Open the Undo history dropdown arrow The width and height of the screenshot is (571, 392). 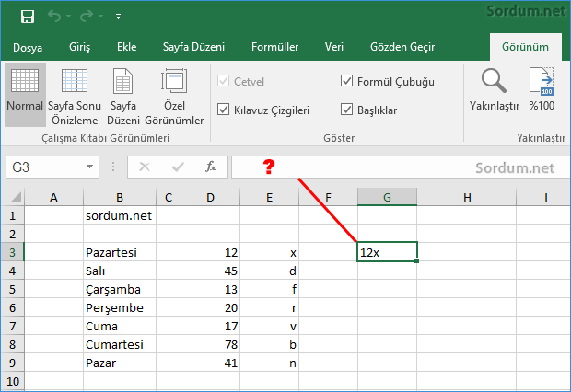pos(69,17)
